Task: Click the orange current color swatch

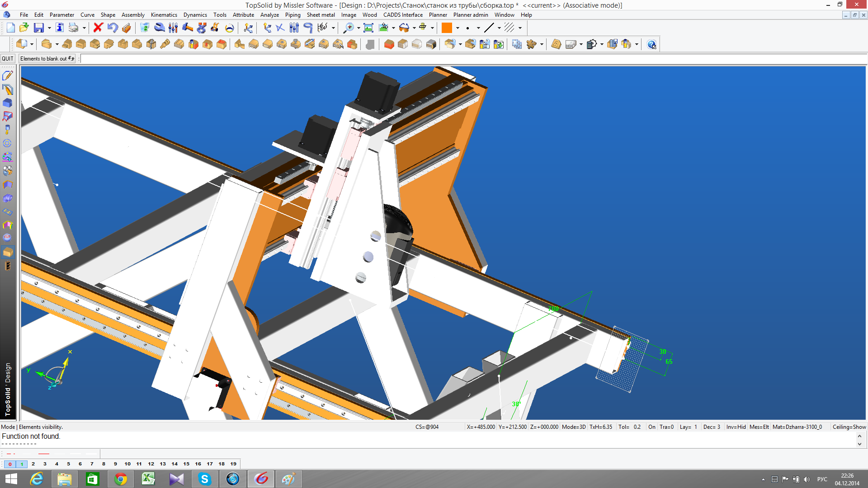Action: (x=447, y=28)
